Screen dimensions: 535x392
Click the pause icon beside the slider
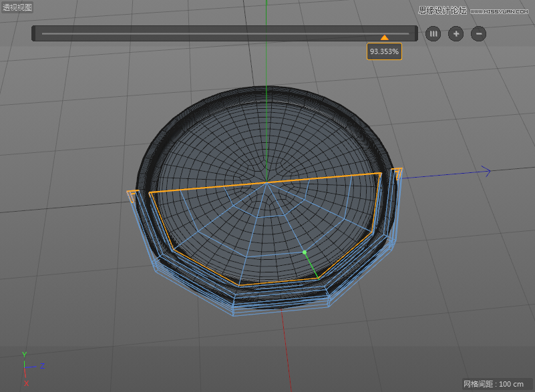pyautogui.click(x=433, y=33)
